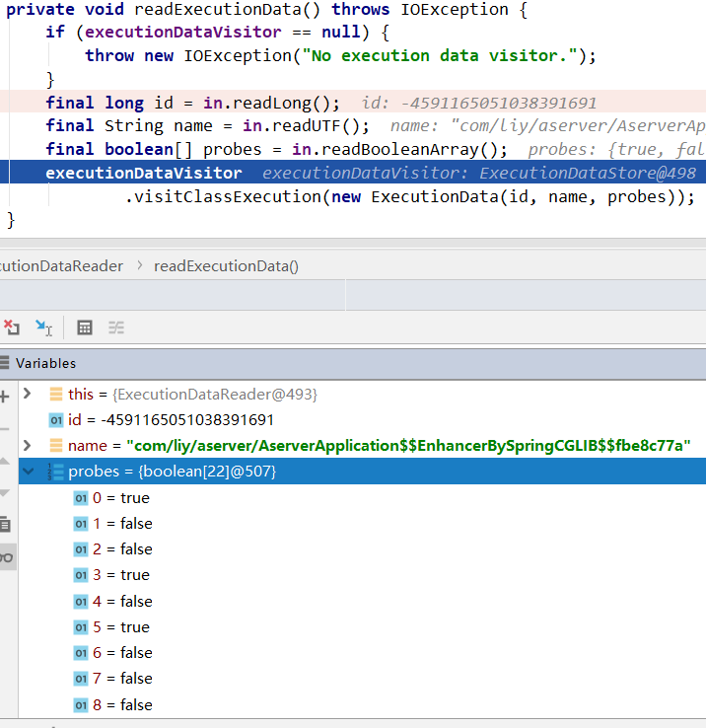
Task: Expand the 'name' string variable
Action: tap(28, 445)
